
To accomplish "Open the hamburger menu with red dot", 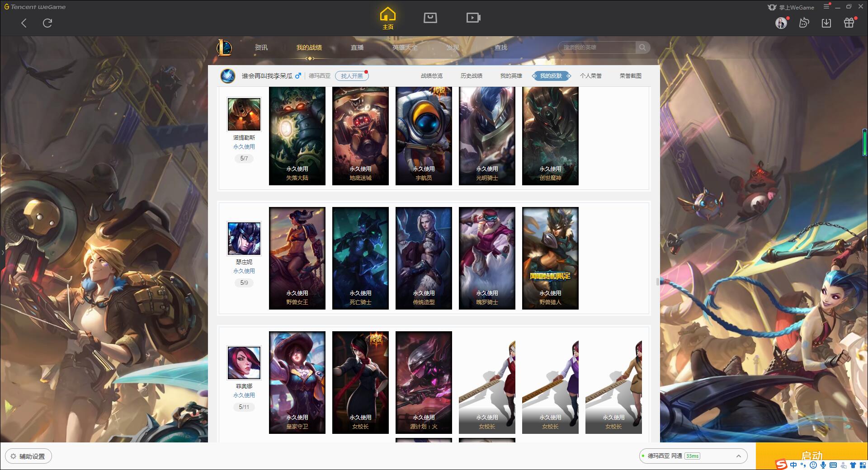I will (x=827, y=6).
